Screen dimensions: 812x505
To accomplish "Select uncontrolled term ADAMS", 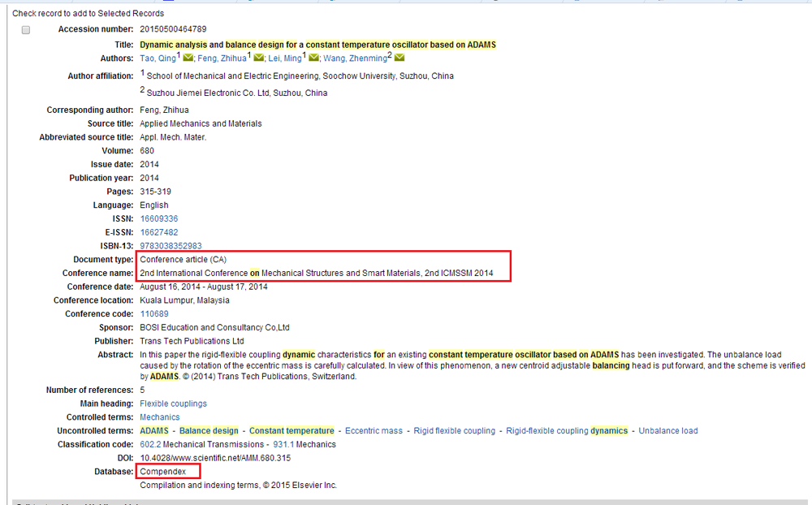I will click(154, 431).
